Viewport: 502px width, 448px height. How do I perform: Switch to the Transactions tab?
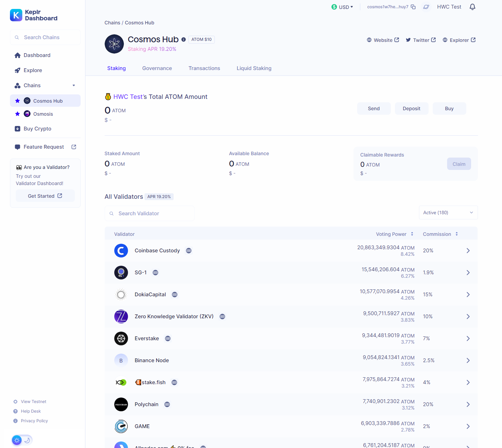204,68
